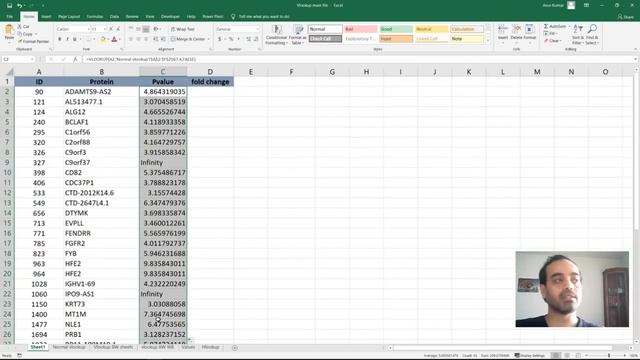Image resolution: width=640 pixels, height=360 pixels.
Task: Open the Data ribbon tab
Action: (x=114, y=17)
